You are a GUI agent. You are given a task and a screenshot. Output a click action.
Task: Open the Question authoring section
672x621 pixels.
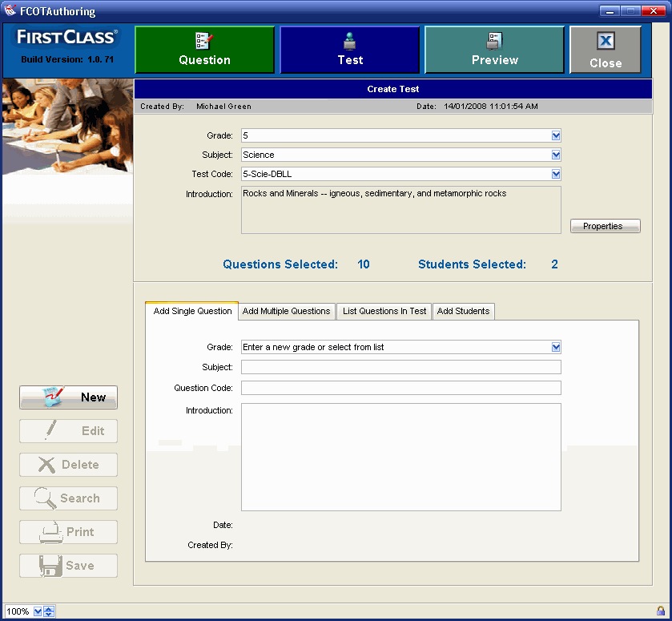204,50
